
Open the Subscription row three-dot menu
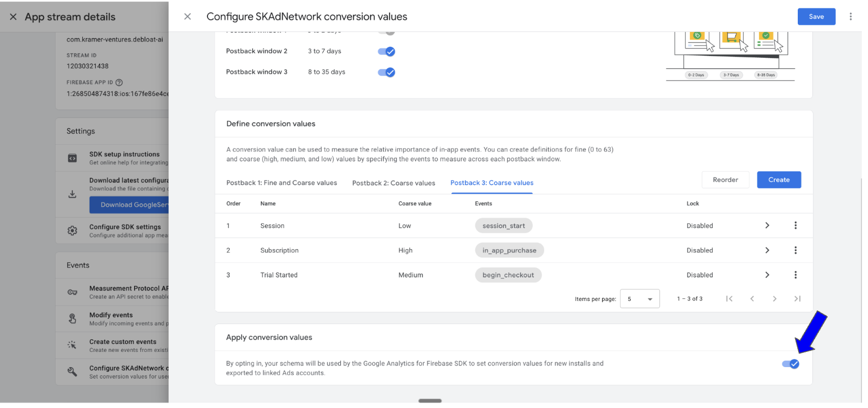[795, 250]
